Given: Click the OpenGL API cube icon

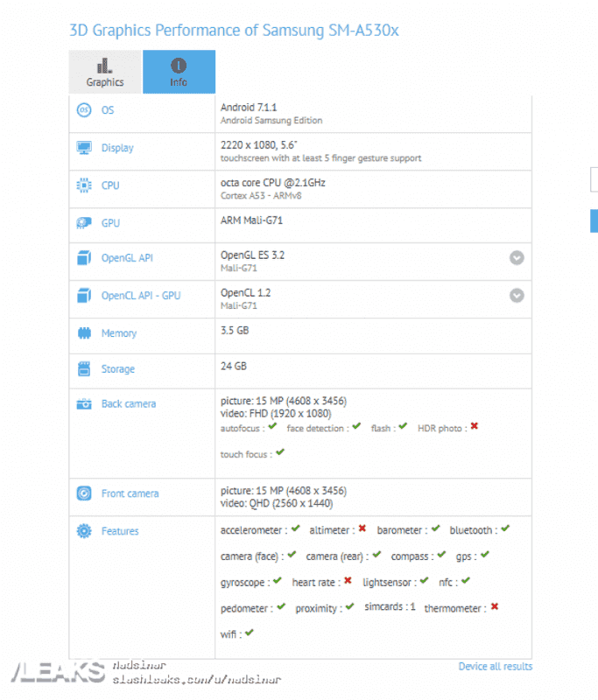Looking at the screenshot, I should [84, 258].
